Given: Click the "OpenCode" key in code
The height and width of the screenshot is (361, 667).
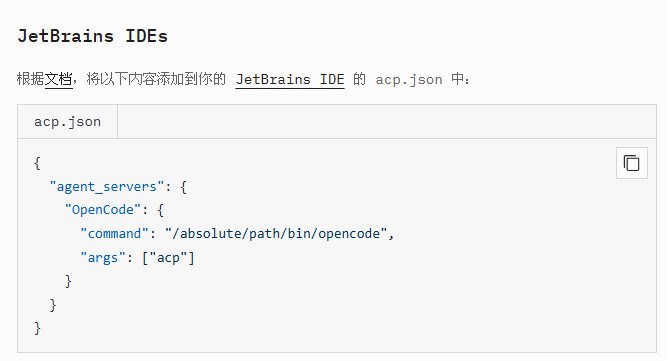Looking at the screenshot, I should pos(103,210).
